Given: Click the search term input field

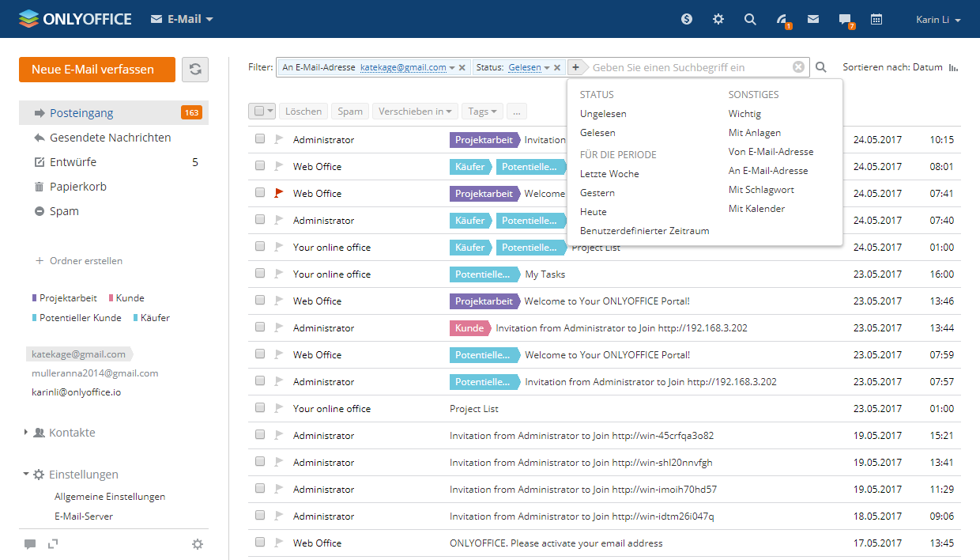Looking at the screenshot, I should pyautogui.click(x=688, y=68).
